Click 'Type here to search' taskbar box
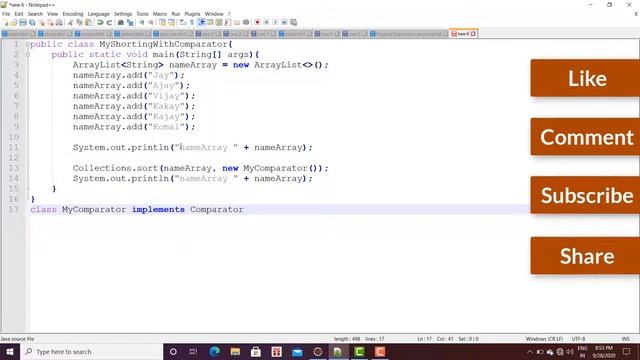Image resolution: width=640 pixels, height=360 pixels. tap(92, 351)
